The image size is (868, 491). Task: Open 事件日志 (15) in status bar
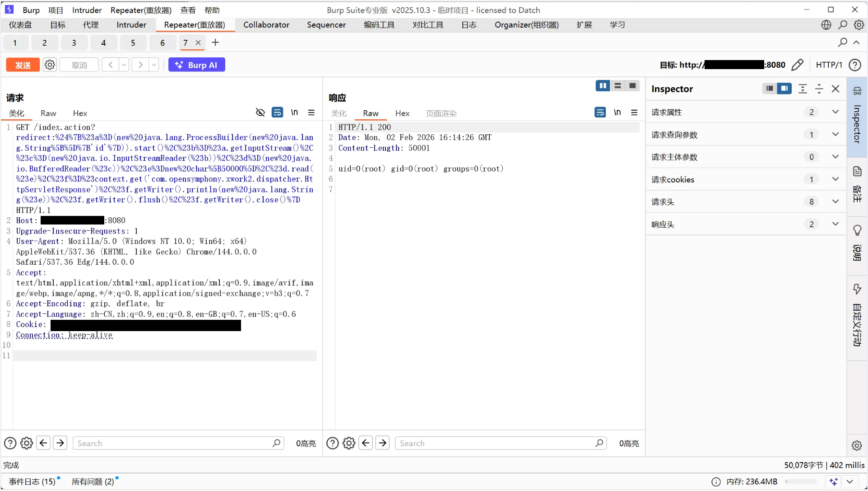[32, 482]
